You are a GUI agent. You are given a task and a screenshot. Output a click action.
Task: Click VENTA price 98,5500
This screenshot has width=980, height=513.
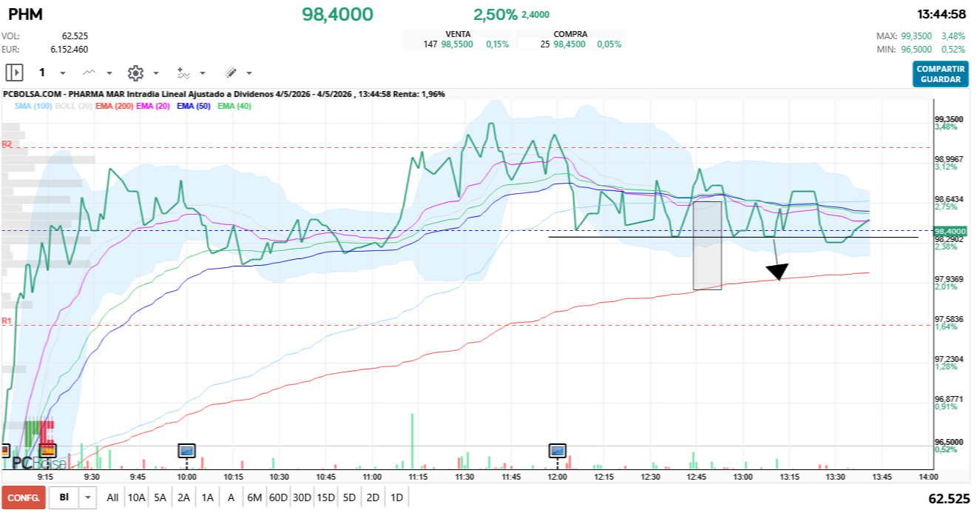pyautogui.click(x=457, y=44)
